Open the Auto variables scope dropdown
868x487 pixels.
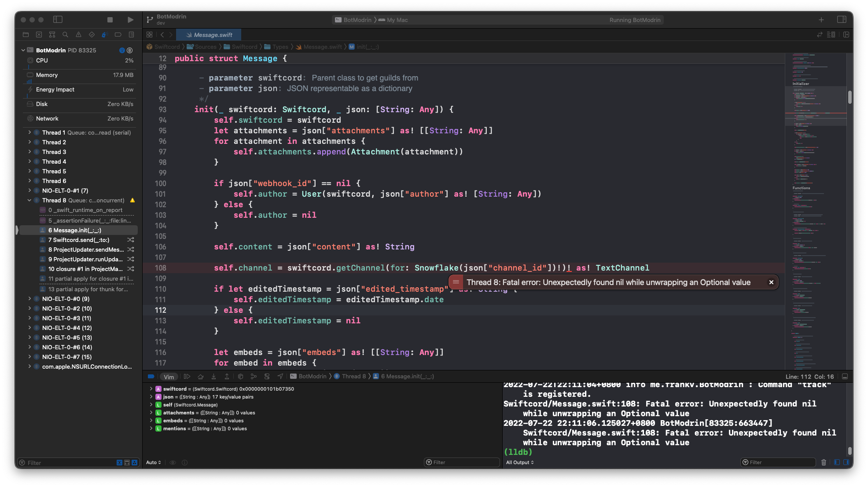click(154, 463)
